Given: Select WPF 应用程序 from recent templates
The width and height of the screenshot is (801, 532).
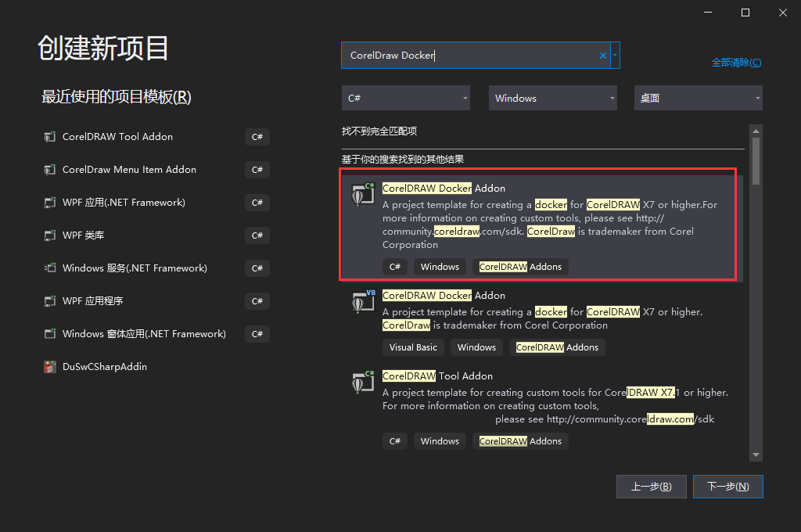Looking at the screenshot, I should tap(93, 301).
